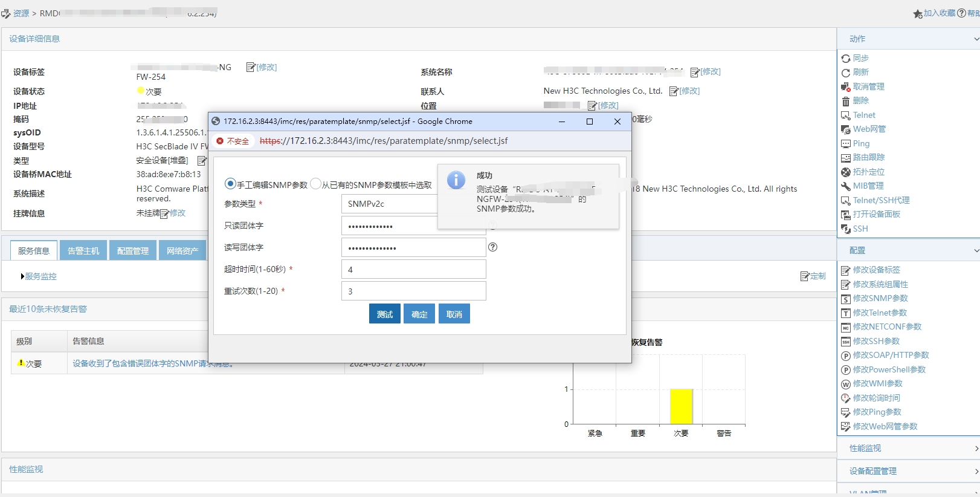The image size is (980, 497).
Task: Expand the 服务监控 section triangle
Action: 22,276
